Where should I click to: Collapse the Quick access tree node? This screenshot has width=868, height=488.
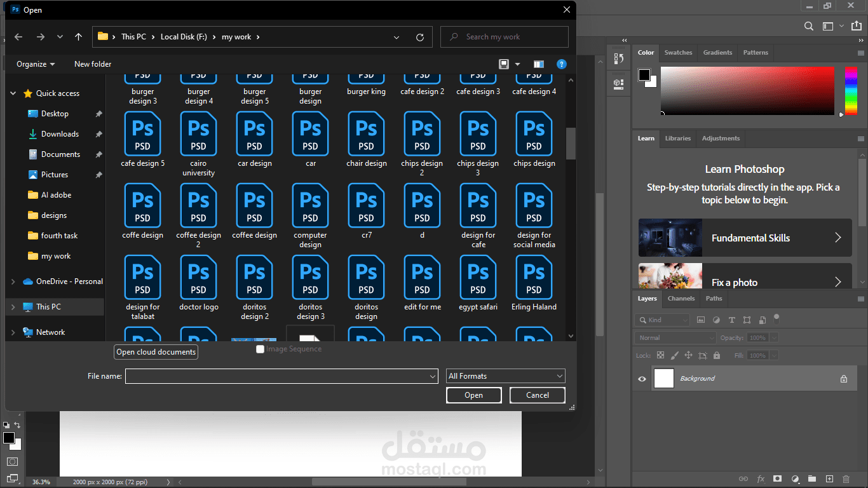pos(13,93)
